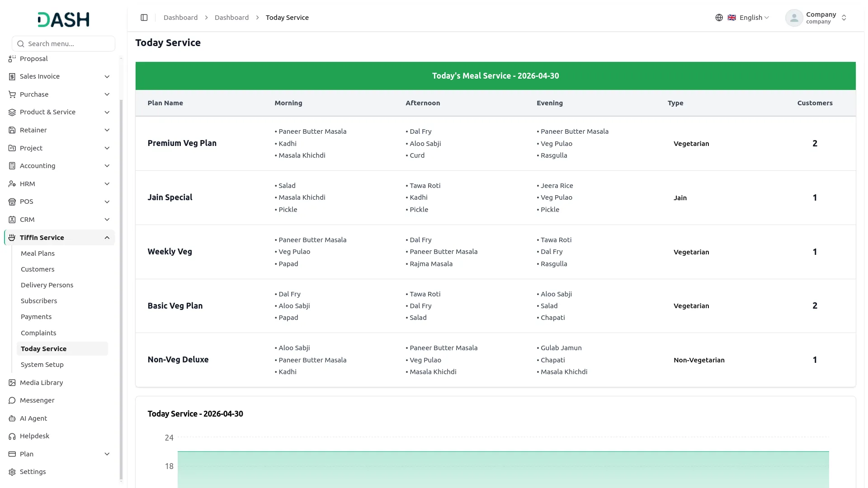Image resolution: width=868 pixels, height=488 pixels.
Task: Click the globe language icon
Action: pos(719,18)
